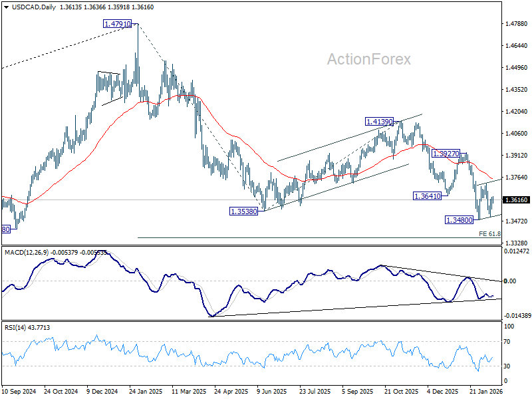Image resolution: width=532 pixels, height=399 pixels.
Task: Select the current price marker 1.36160
Action: coord(517,200)
